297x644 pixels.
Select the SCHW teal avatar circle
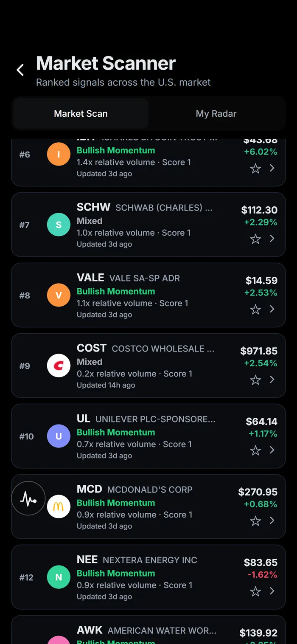[59, 225]
